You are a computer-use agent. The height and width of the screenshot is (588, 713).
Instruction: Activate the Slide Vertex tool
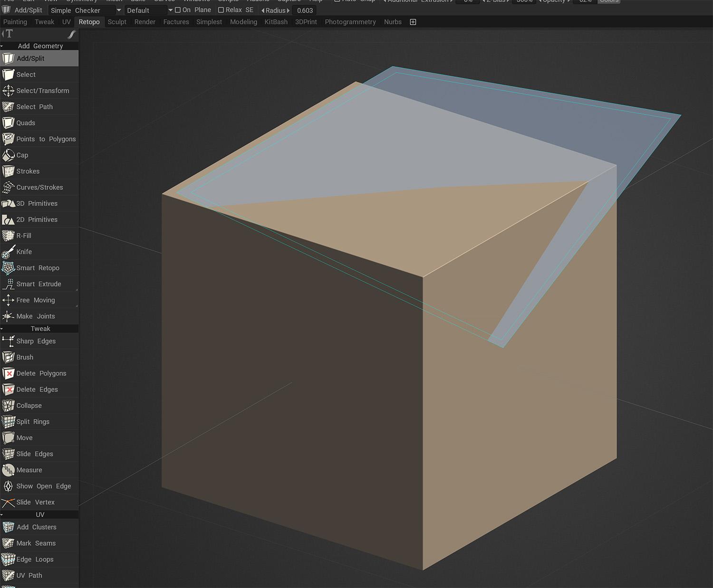[x=35, y=503]
